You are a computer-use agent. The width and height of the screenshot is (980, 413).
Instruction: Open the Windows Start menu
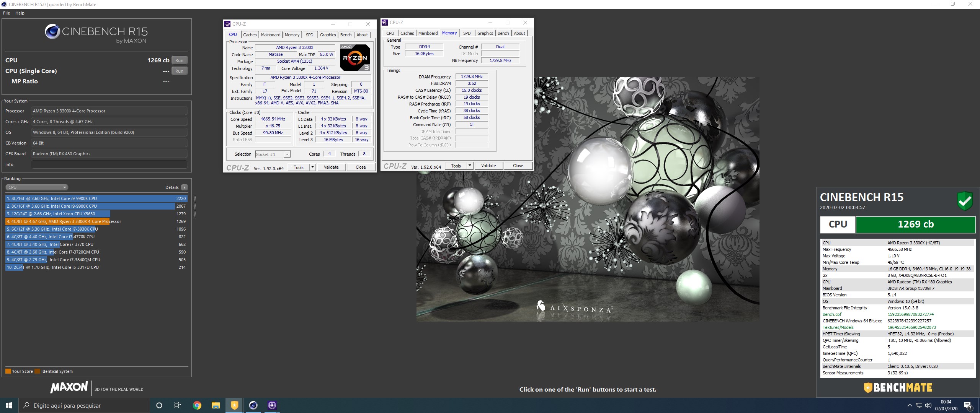9,405
